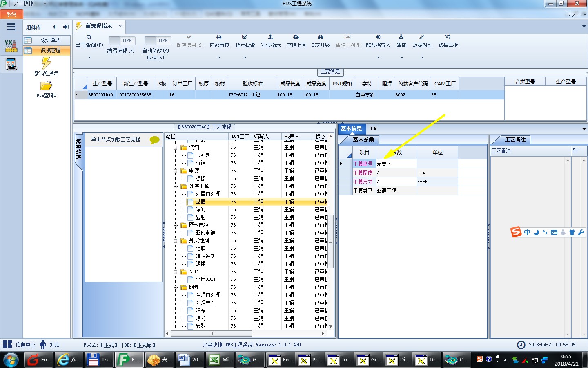
Task: Select the 基本参数 tab
Action: click(363, 139)
